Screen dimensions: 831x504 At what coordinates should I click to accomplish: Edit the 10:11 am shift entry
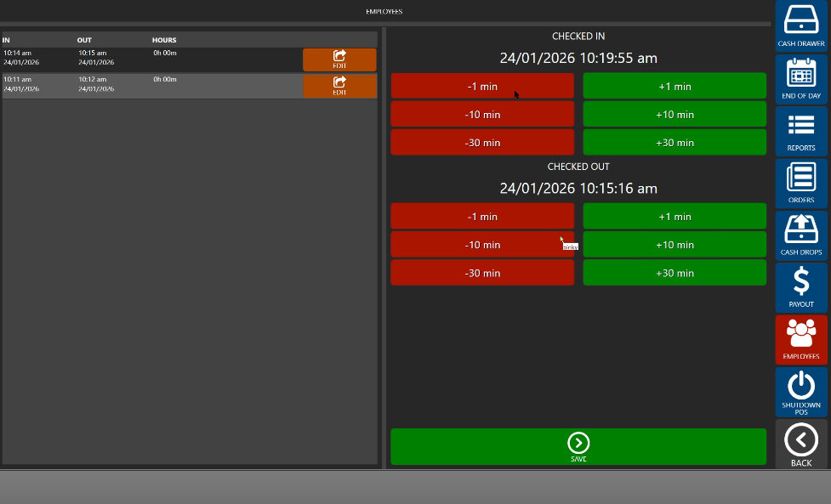(339, 86)
